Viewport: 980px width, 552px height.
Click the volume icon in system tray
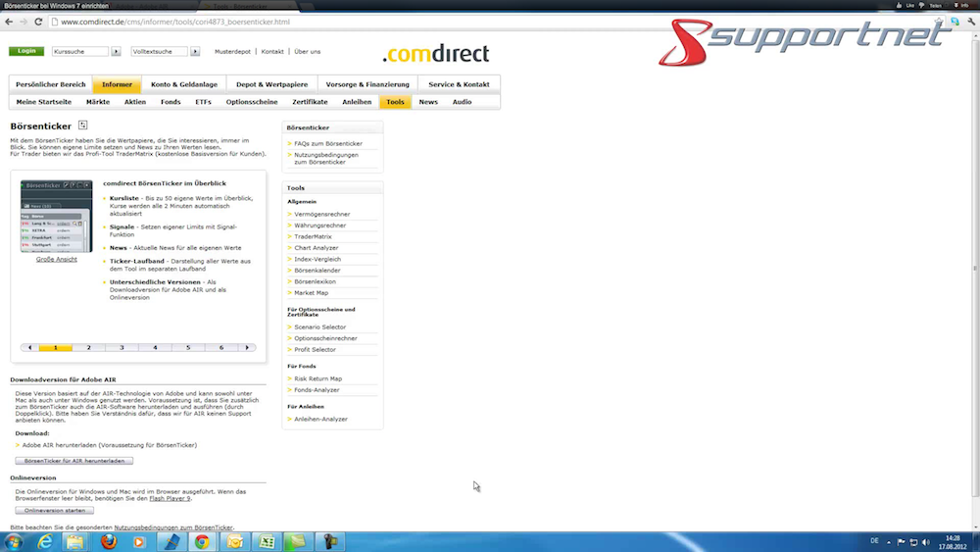[926, 542]
